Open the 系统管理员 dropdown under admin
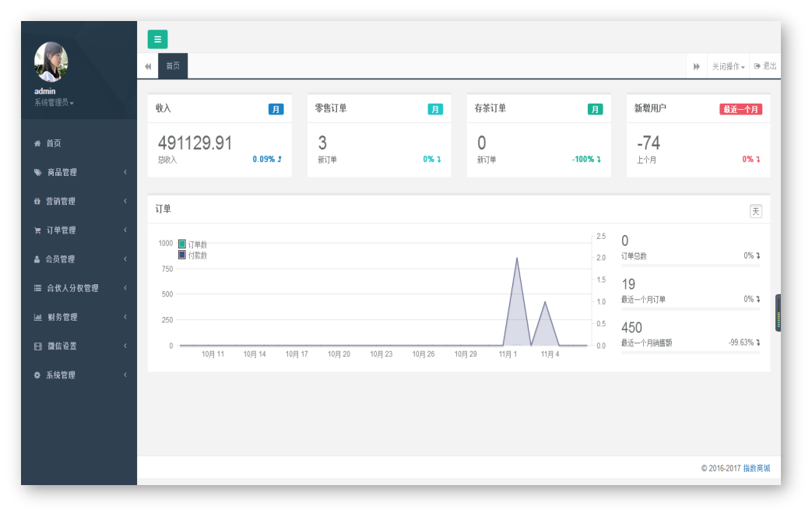 click(x=54, y=103)
